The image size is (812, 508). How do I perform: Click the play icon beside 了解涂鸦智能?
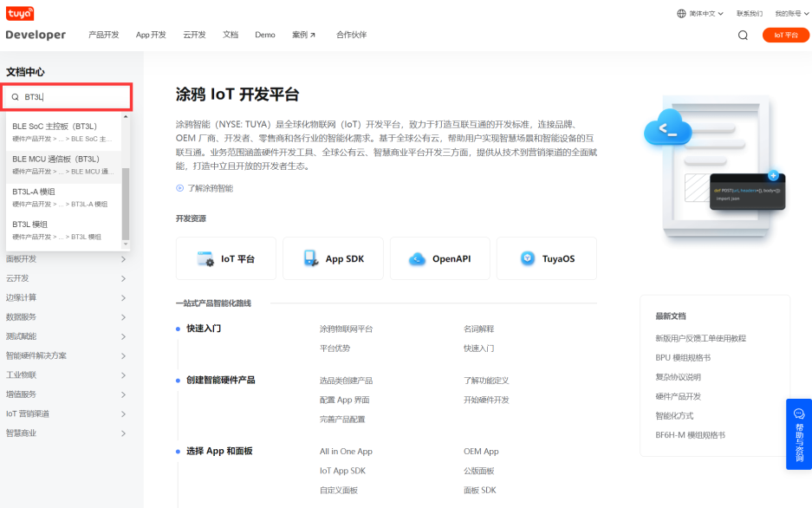pos(179,188)
